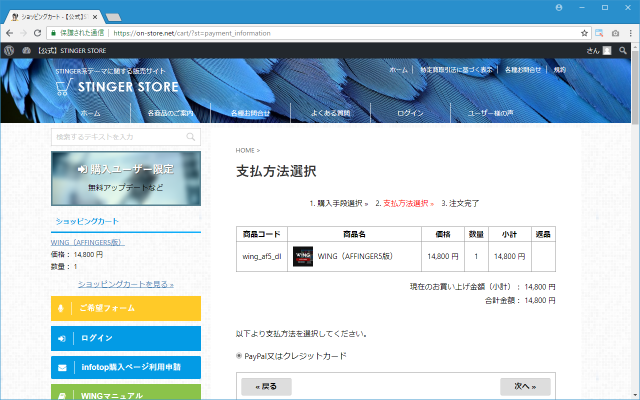Click the camera extension icon
The image size is (640, 400).
point(616,33)
